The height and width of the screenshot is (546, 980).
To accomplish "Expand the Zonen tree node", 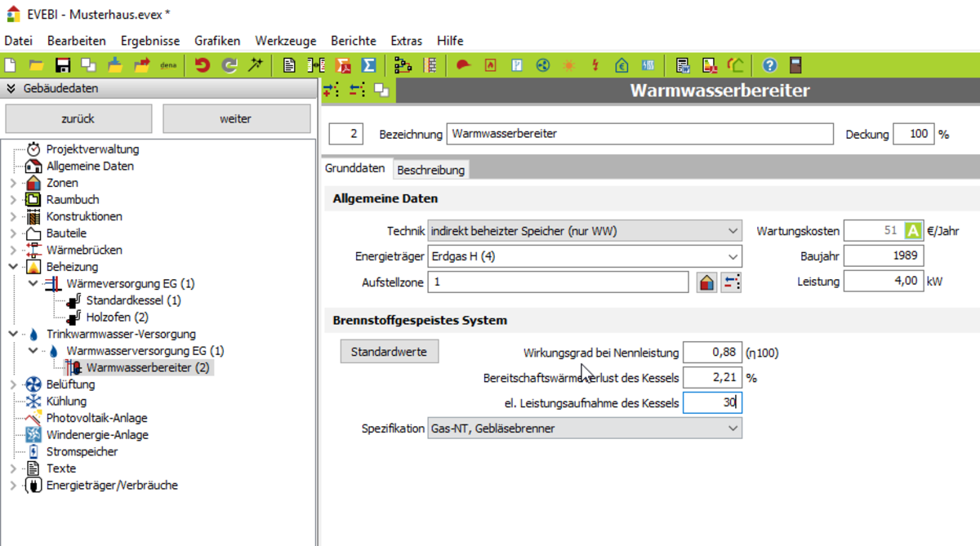I will 13,183.
